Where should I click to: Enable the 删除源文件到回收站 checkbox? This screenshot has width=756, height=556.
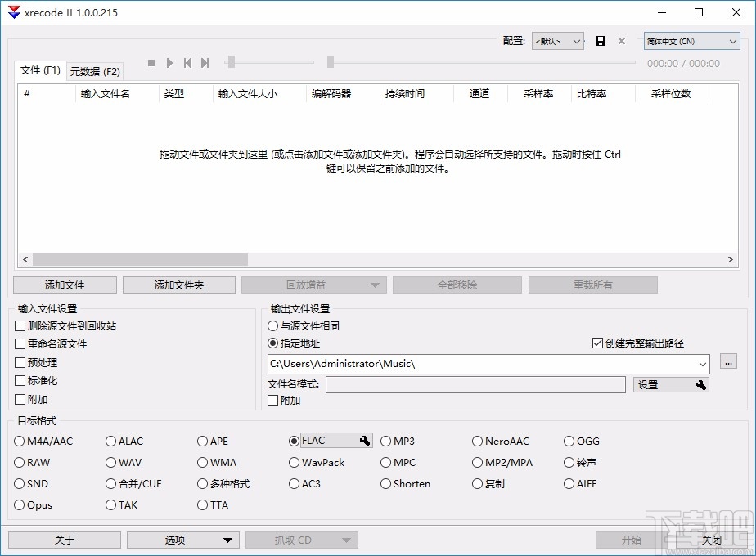(x=20, y=325)
